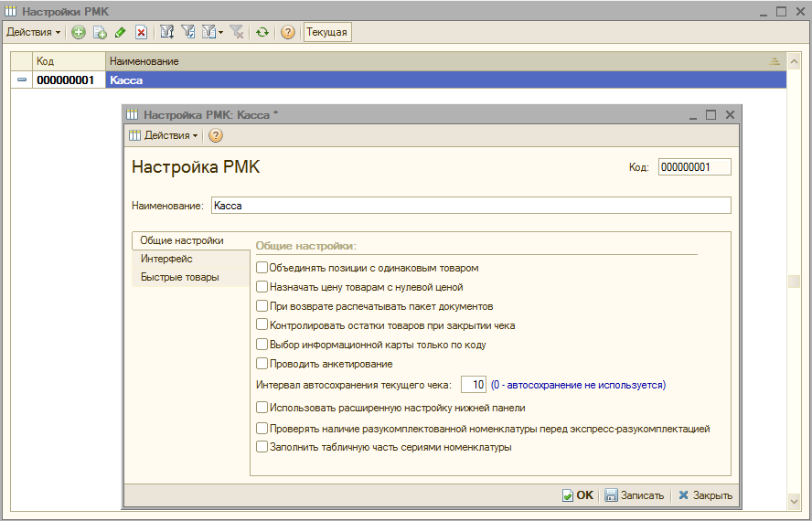Viewport: 812px width, 521px height.
Task: Toggle the Проводить анкетирование checkbox
Action: click(x=262, y=364)
